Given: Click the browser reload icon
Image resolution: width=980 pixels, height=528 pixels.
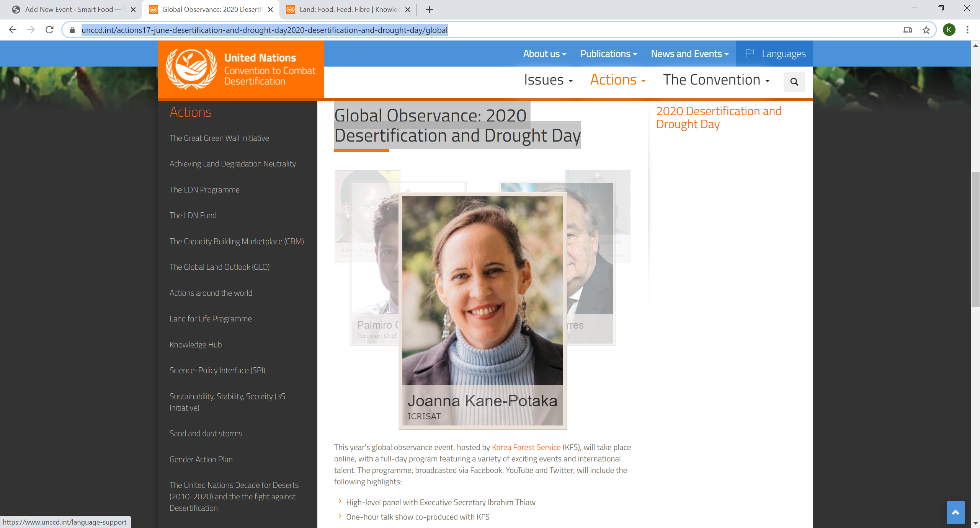Looking at the screenshot, I should click(49, 30).
